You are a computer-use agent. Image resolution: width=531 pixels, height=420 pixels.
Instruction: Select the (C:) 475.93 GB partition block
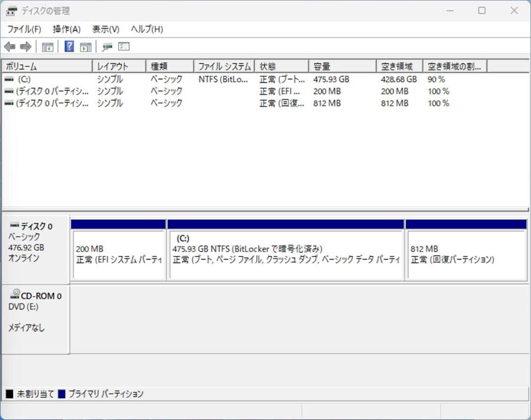(286, 250)
